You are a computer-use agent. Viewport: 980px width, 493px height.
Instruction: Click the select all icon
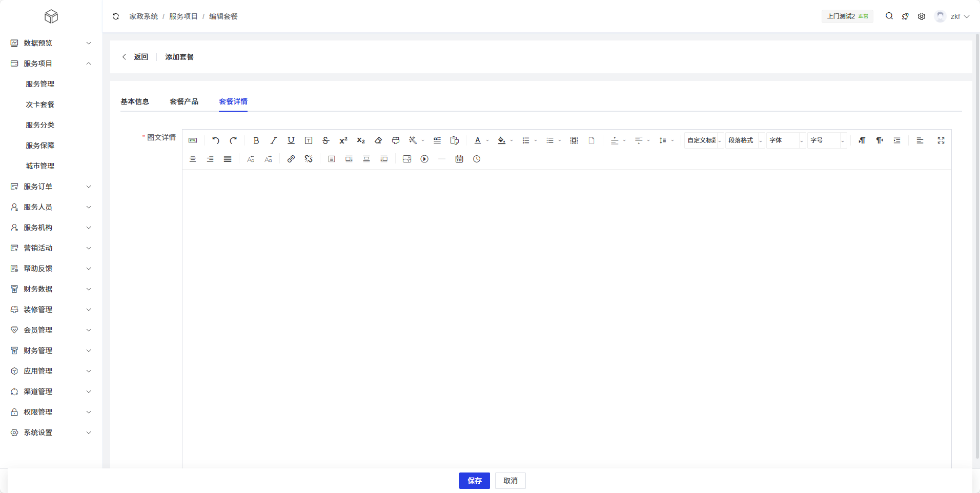click(574, 140)
